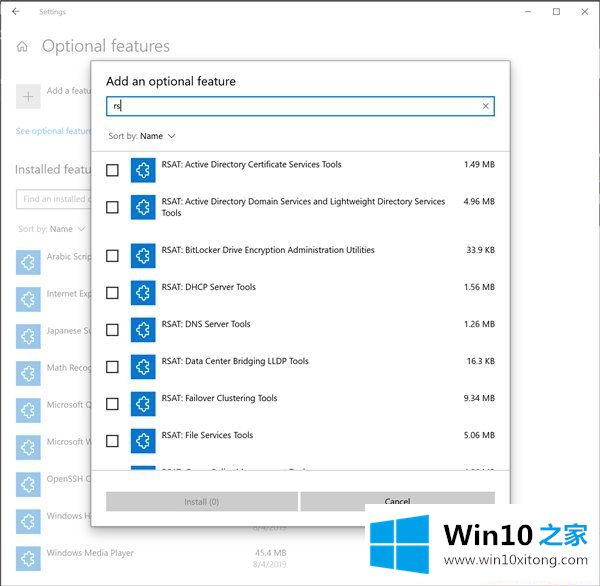Screen dimensions: 600x586
Task: Click the 33.9 KB size value
Action: point(481,250)
